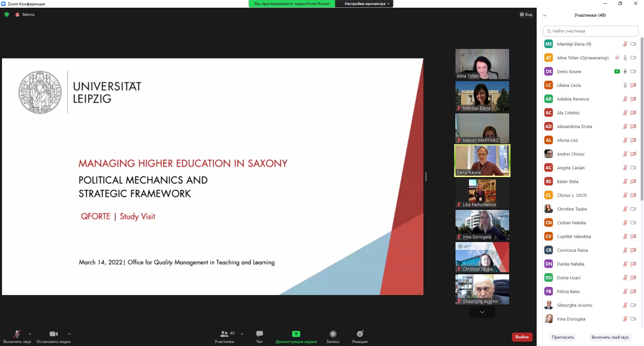Toggle muted mic icon for Mandaji Elena
The width and height of the screenshot is (644, 346).
coord(625,44)
